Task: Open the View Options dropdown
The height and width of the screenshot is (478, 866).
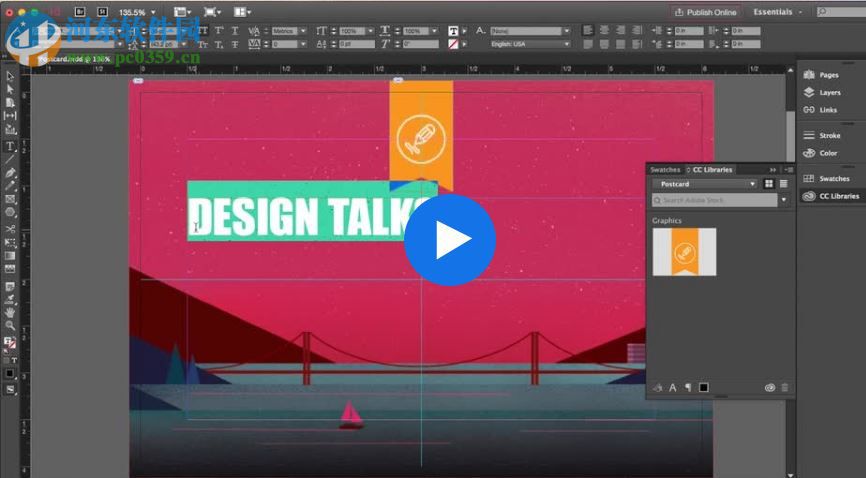Action: point(182,12)
